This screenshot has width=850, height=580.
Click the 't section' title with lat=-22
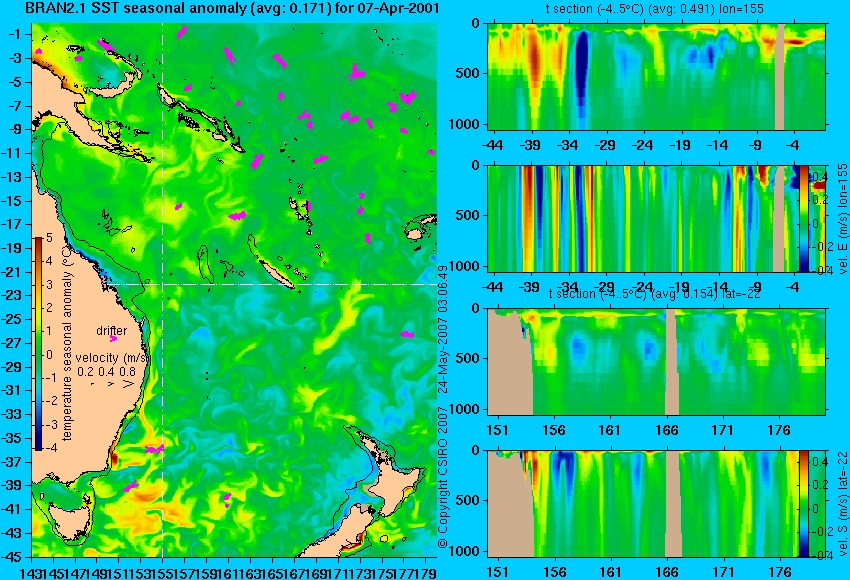655,294
